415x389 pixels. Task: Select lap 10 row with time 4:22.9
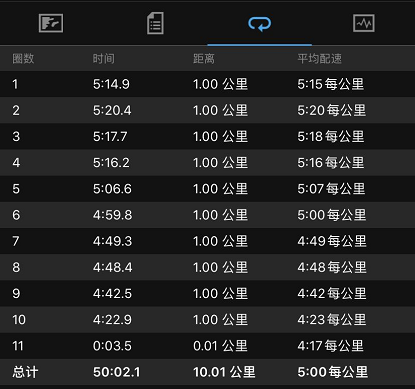pos(207,320)
